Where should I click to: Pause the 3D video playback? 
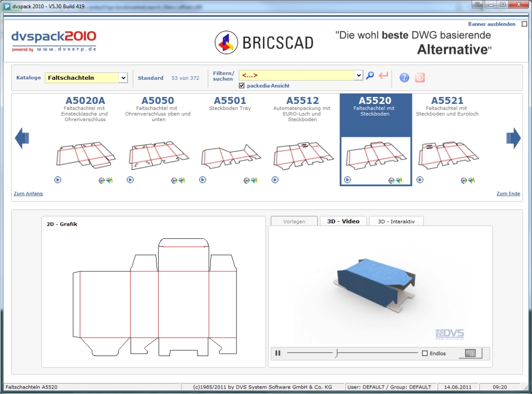tap(278, 353)
